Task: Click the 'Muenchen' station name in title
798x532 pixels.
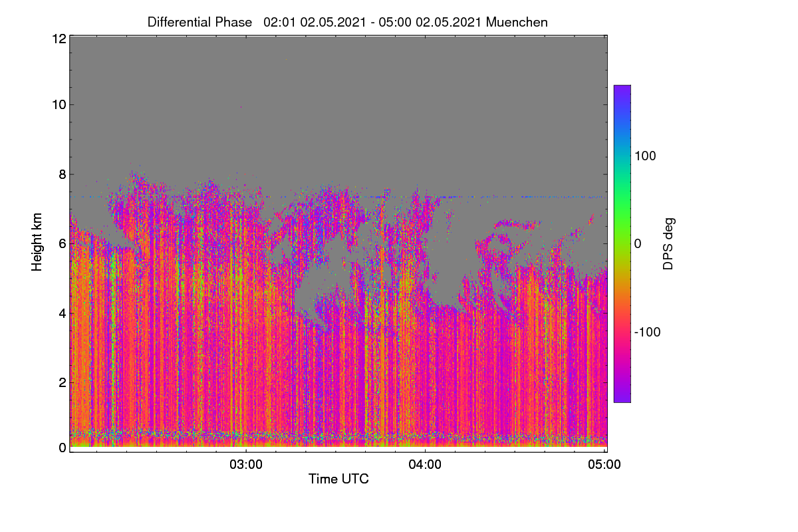Action: [x=517, y=22]
